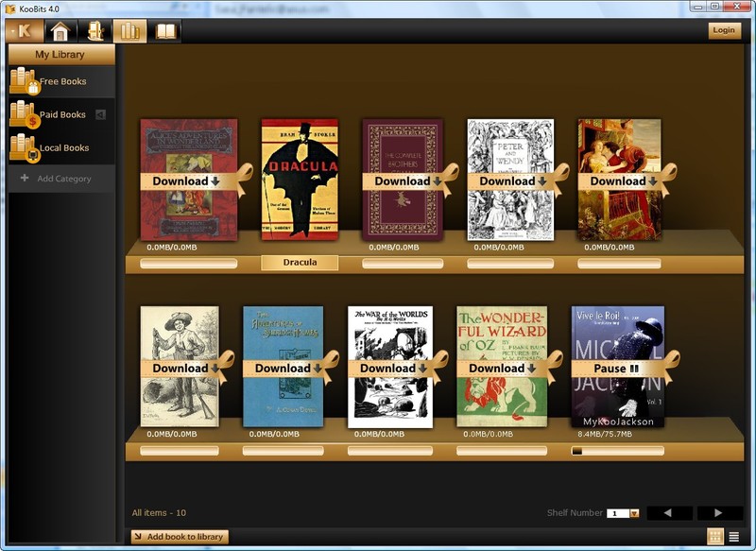Expand the arrow beside Paid Books
Screen dimensions: 756x551
[100, 114]
